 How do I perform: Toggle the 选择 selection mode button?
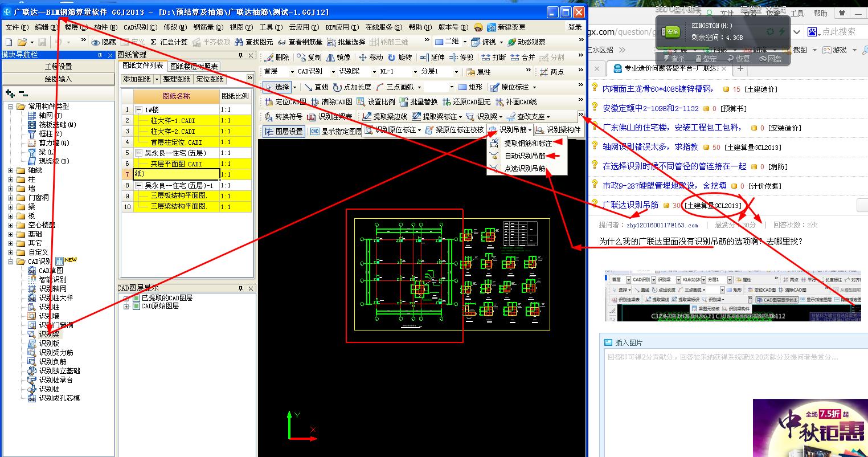[x=277, y=87]
